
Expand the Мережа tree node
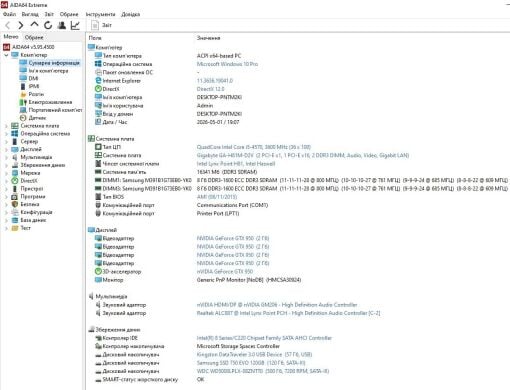[x=6, y=173]
